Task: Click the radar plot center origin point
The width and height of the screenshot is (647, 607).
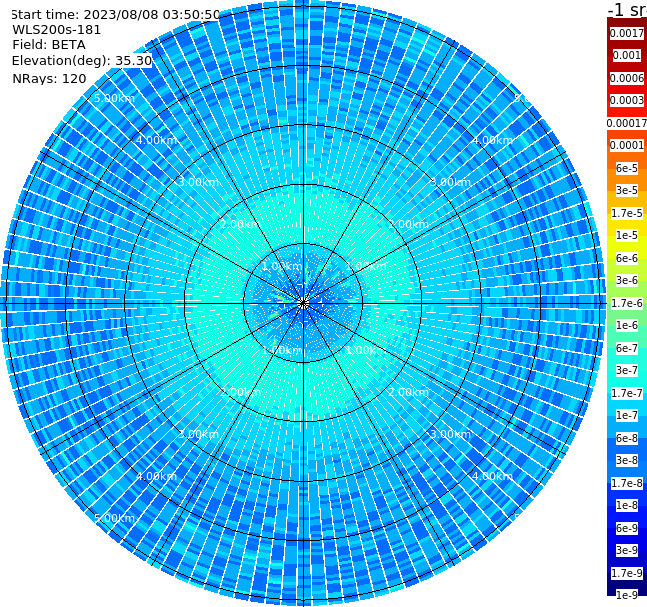Action: (303, 304)
